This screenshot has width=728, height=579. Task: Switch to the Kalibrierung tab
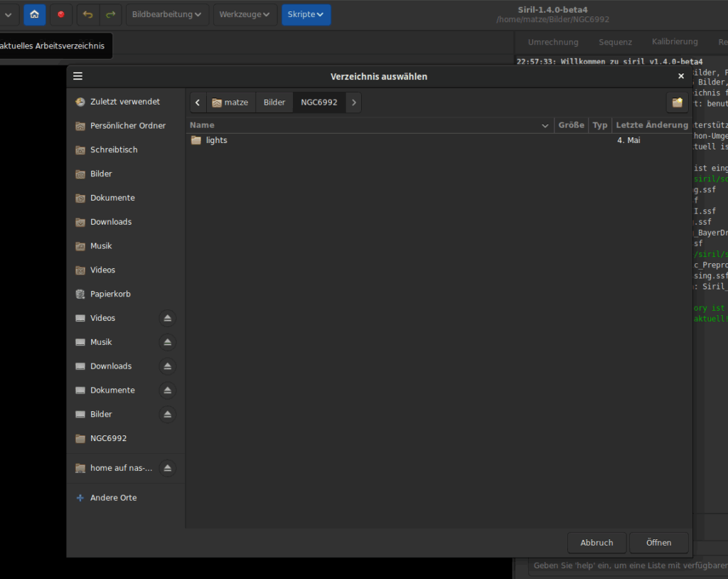point(675,42)
